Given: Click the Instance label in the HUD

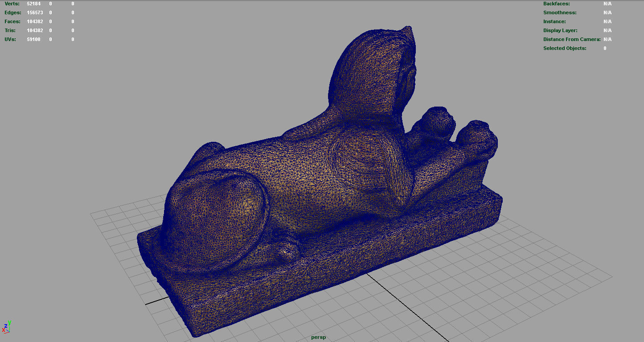Looking at the screenshot, I should coord(554,21).
